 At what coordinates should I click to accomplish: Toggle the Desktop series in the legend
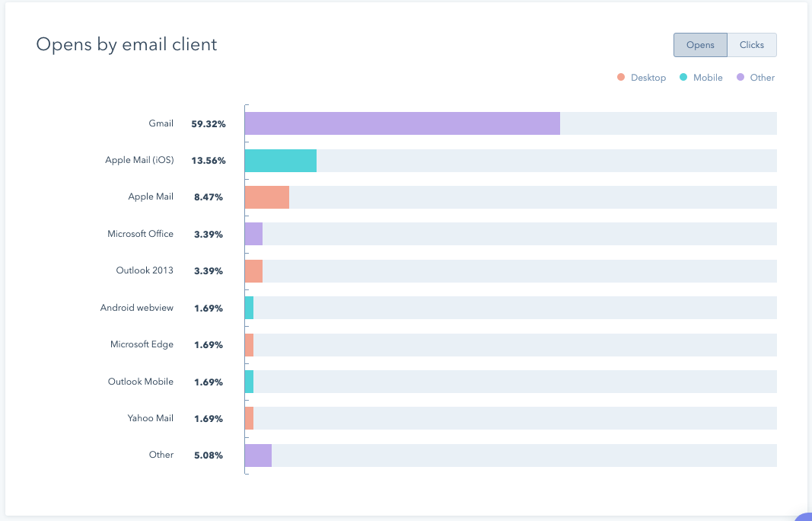642,77
